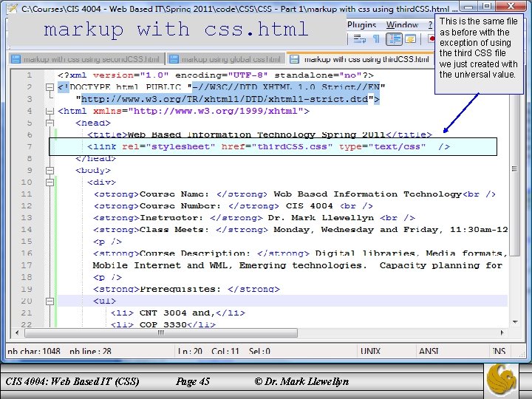Click the 'Col : 11' status bar entry
The height and width of the screenshot is (399, 532).
(225, 351)
